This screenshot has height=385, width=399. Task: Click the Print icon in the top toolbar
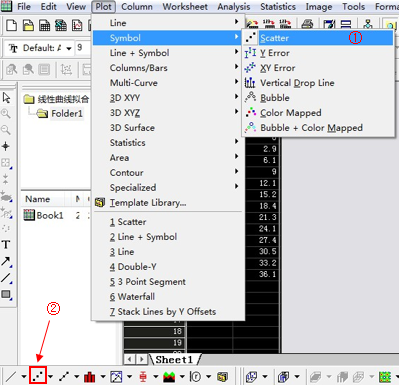click(307, 24)
